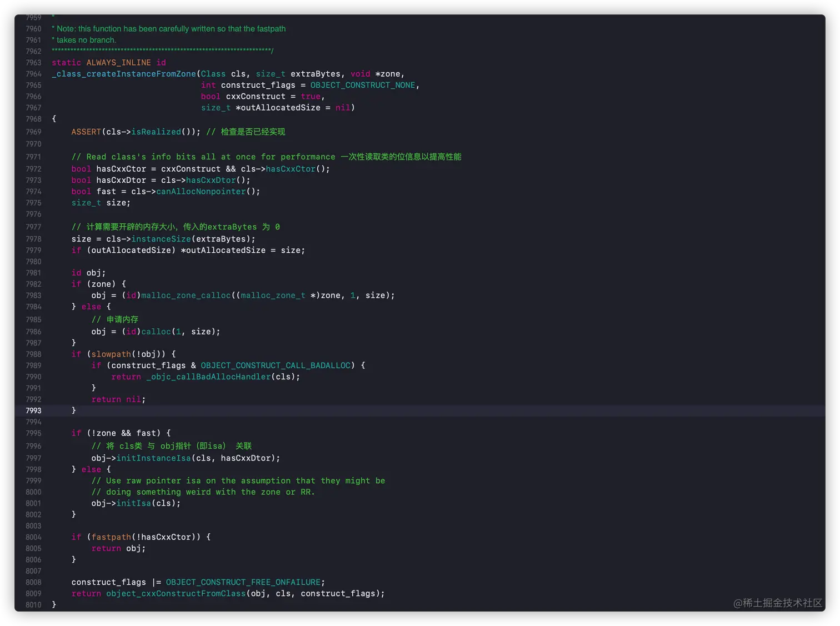Click the fastpath macro call

point(111,537)
